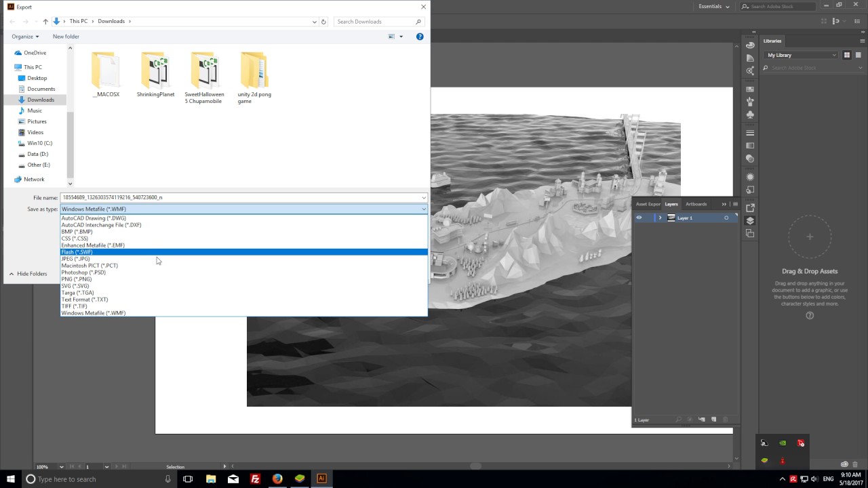This screenshot has height=488, width=868.
Task: Open Illustrator from the Windows taskbar
Action: [x=321, y=479]
